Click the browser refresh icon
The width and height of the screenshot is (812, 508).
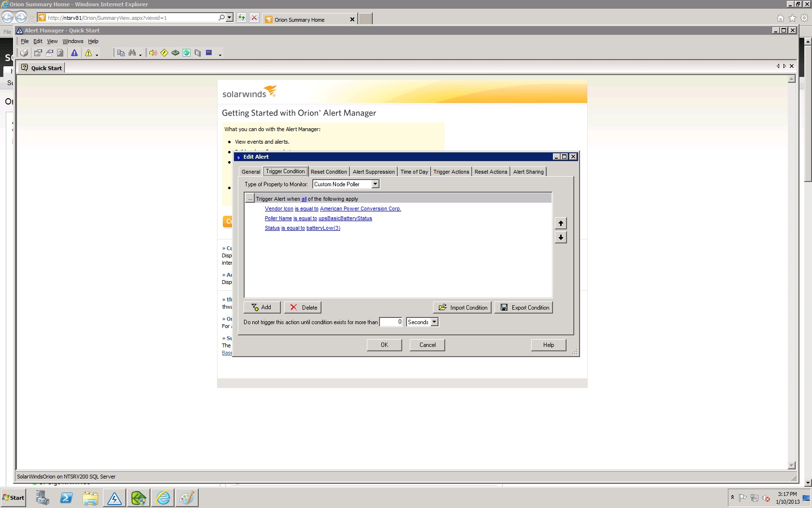[x=241, y=18]
